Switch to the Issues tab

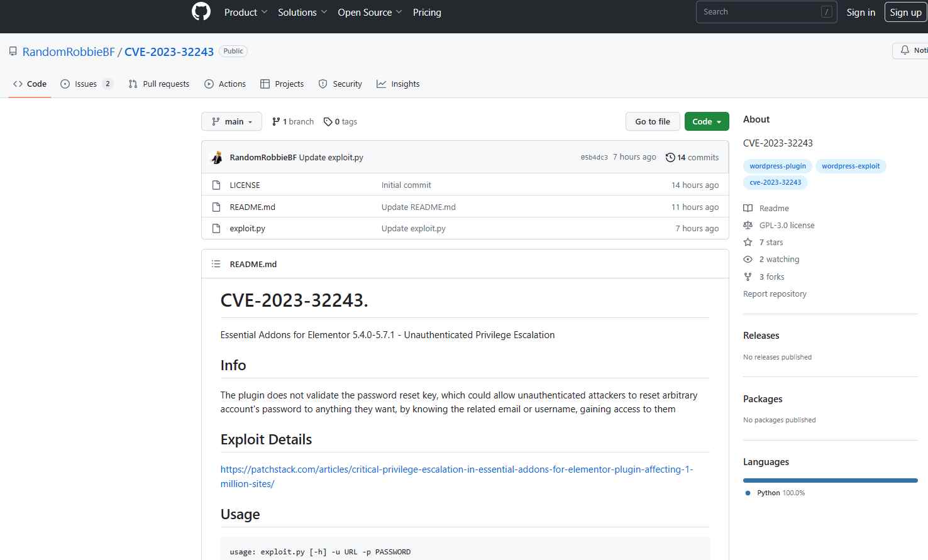click(86, 84)
